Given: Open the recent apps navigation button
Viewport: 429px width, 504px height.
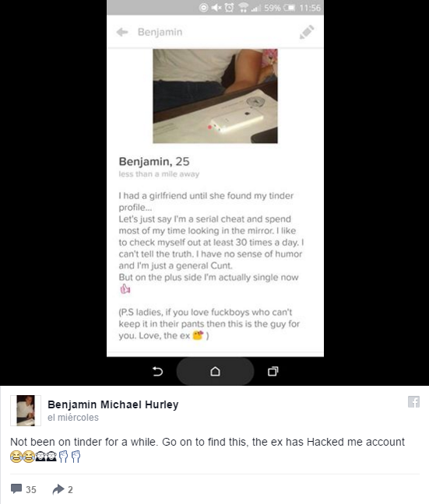Looking at the screenshot, I should pyautogui.click(x=273, y=371).
